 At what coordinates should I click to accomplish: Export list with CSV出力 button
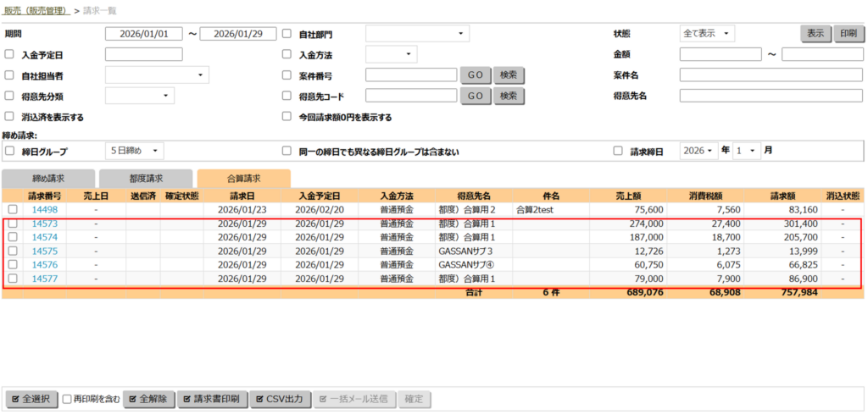coord(281,399)
